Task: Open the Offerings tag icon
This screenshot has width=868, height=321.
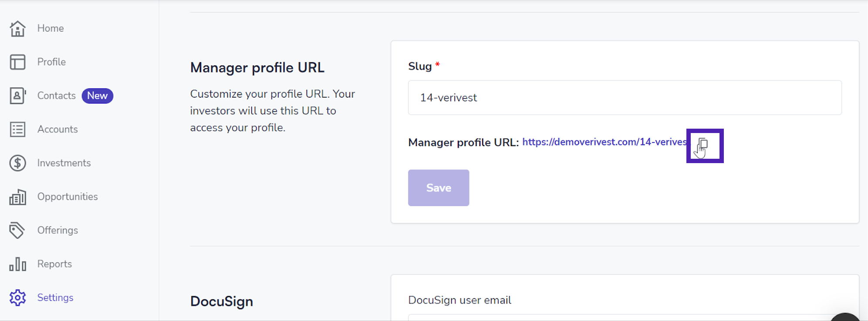Action: (x=17, y=230)
